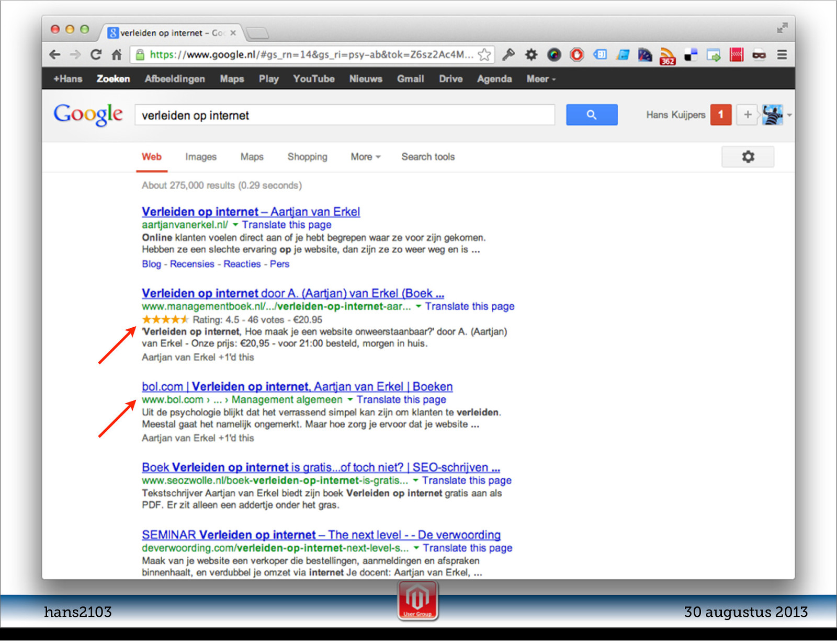837x644 pixels.
Task: Open Search tools
Action: 428,157
